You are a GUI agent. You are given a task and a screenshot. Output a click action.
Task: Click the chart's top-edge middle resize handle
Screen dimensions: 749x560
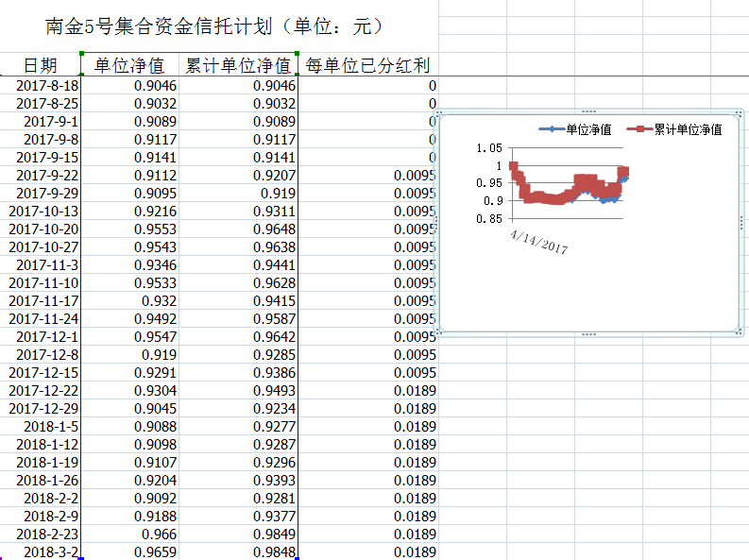[589, 110]
